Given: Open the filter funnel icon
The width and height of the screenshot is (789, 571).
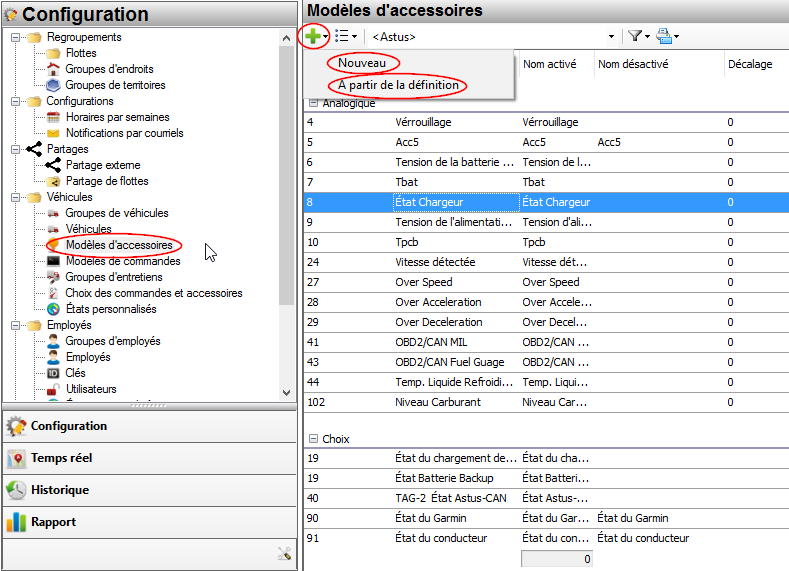Looking at the screenshot, I should tap(634, 36).
